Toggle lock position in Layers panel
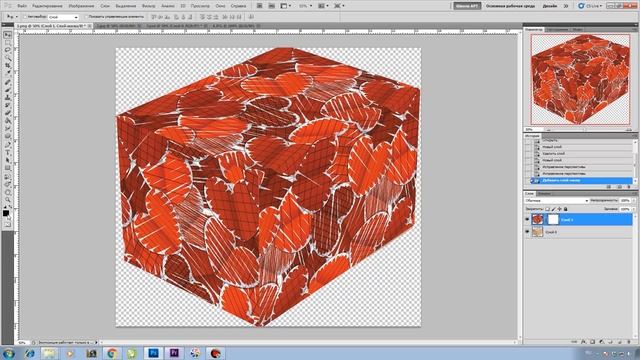The image size is (640, 360). pyautogui.click(x=560, y=209)
